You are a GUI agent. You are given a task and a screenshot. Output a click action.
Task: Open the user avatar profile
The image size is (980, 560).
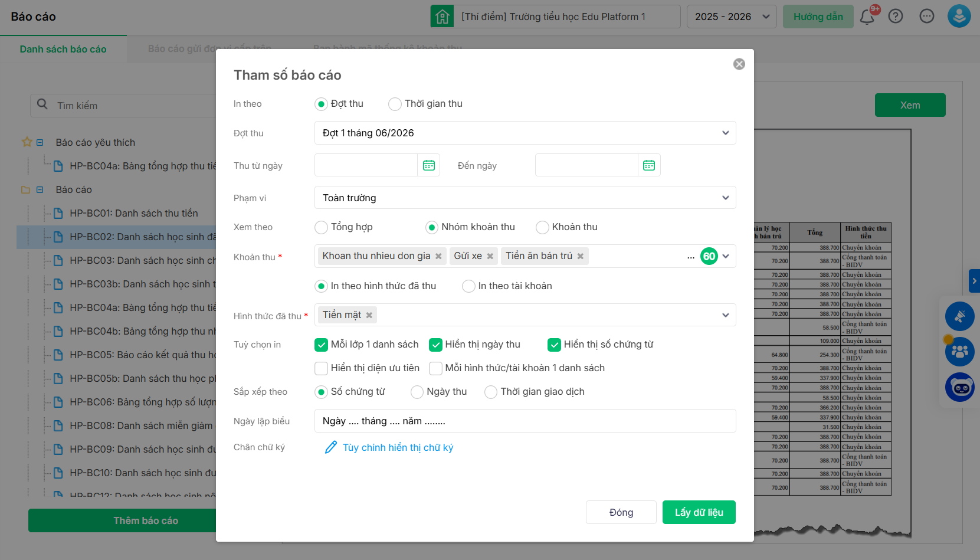(x=959, y=17)
